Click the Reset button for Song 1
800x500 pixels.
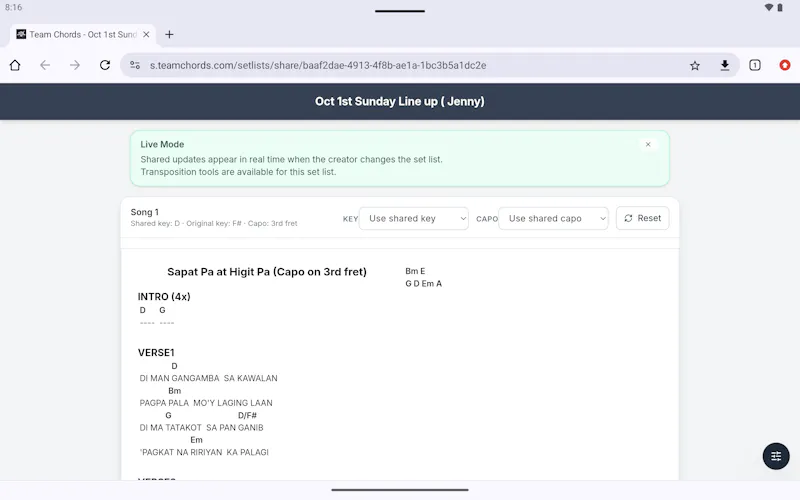pyautogui.click(x=642, y=218)
